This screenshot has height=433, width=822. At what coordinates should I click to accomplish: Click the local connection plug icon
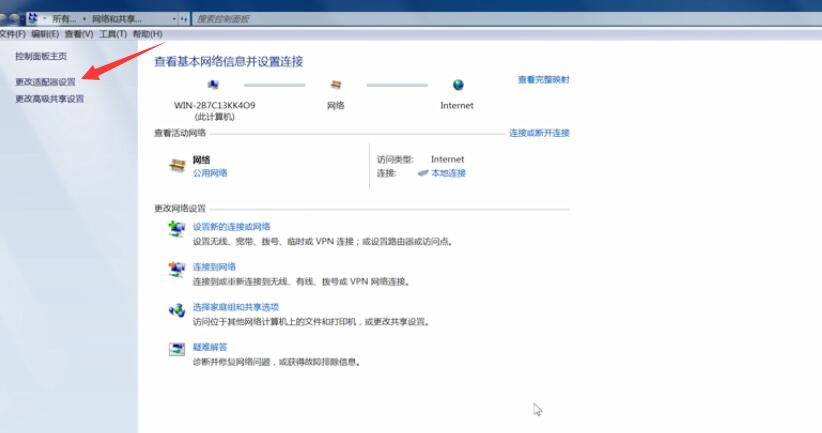coord(423,173)
